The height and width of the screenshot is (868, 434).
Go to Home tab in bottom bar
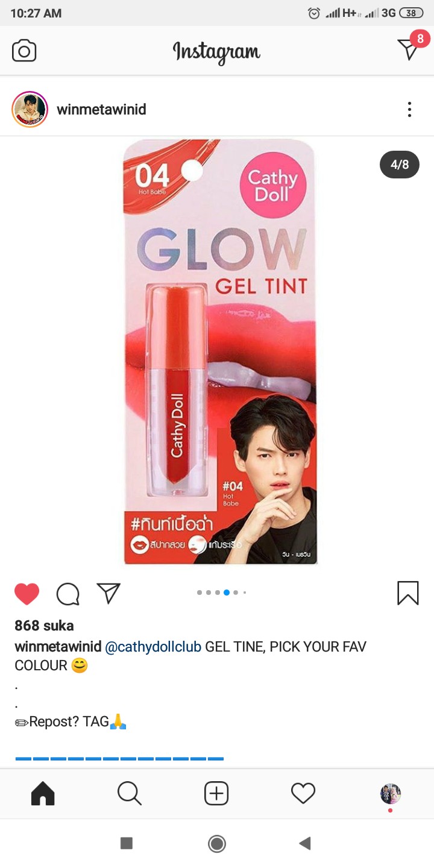tap(43, 794)
